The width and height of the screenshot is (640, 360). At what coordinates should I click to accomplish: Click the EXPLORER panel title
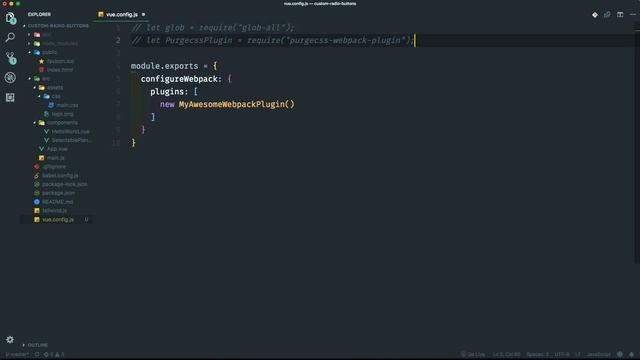[39, 14]
